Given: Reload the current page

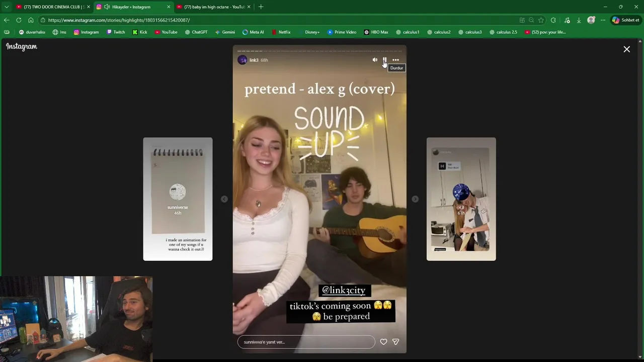Looking at the screenshot, I should click(19, 20).
